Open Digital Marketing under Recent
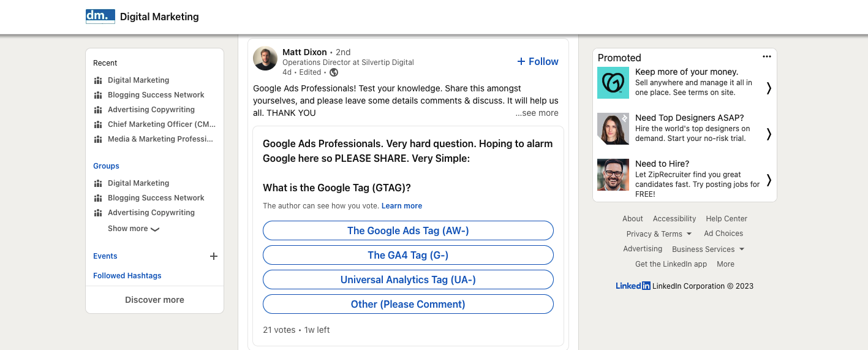Viewport: 868px width, 350px height. pos(138,80)
